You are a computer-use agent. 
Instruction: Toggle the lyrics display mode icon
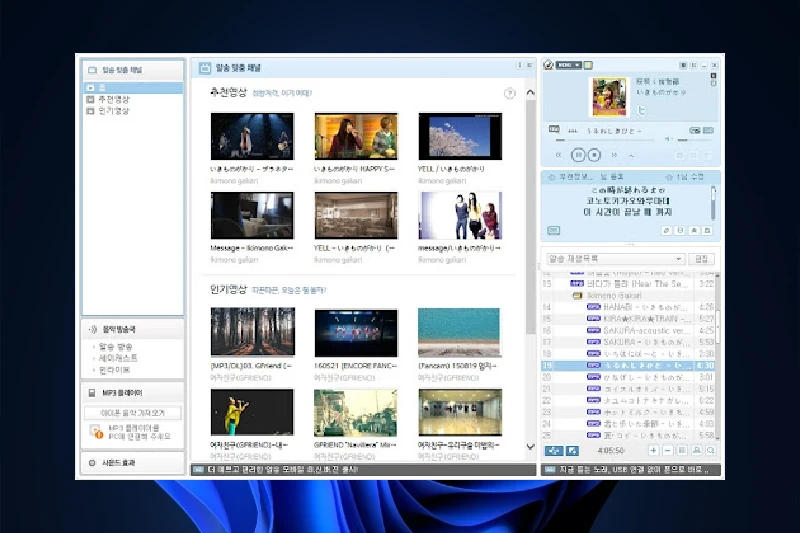tap(554, 231)
